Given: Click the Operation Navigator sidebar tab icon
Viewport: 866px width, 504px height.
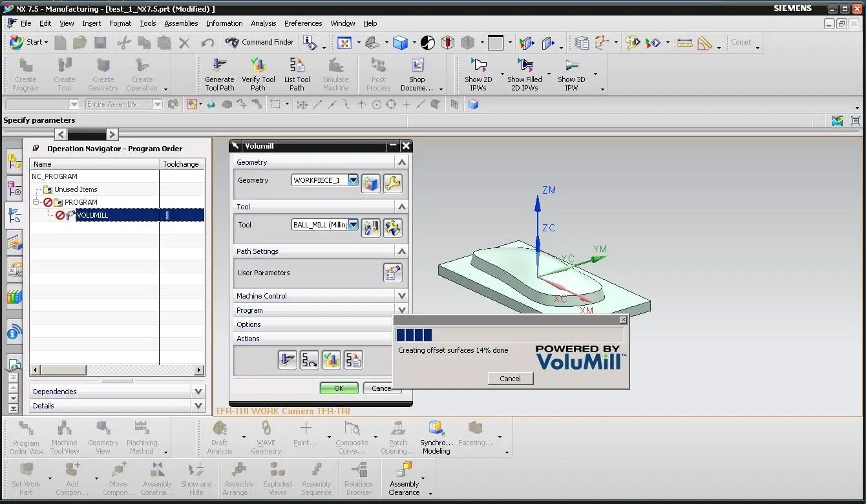Looking at the screenshot, I should tap(14, 215).
